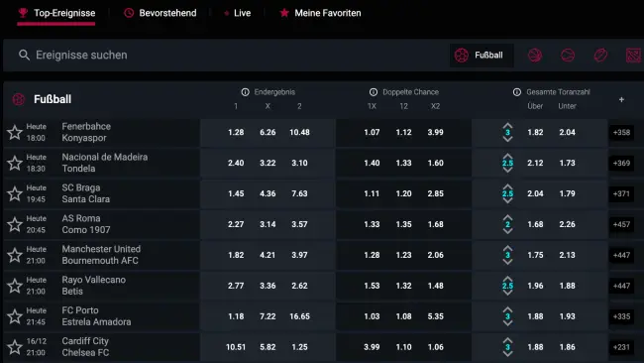This screenshot has height=363, width=644.
Task: Open +369 more markets for Nacional de Madeira
Action: 621,163
